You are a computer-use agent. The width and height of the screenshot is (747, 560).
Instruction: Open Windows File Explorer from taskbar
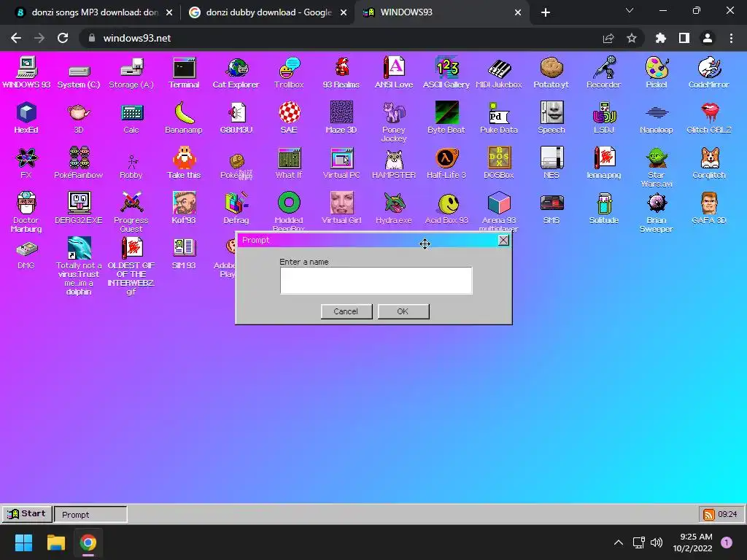[x=55, y=542]
